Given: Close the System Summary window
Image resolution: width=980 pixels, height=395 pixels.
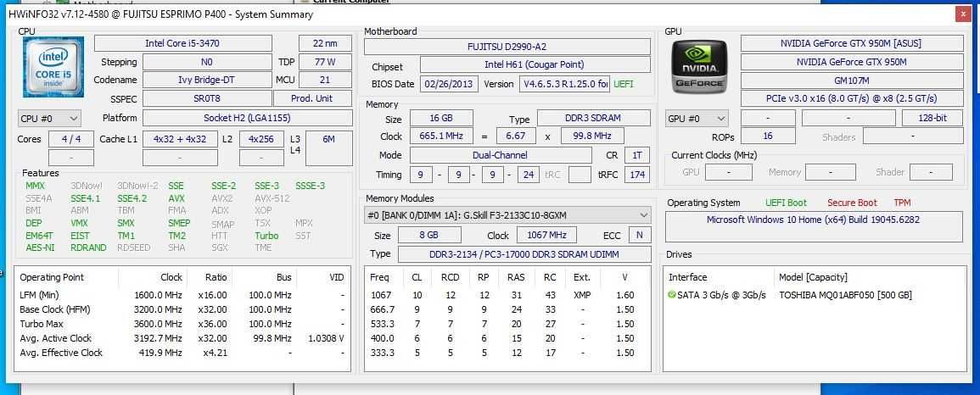Looking at the screenshot, I should [x=962, y=14].
